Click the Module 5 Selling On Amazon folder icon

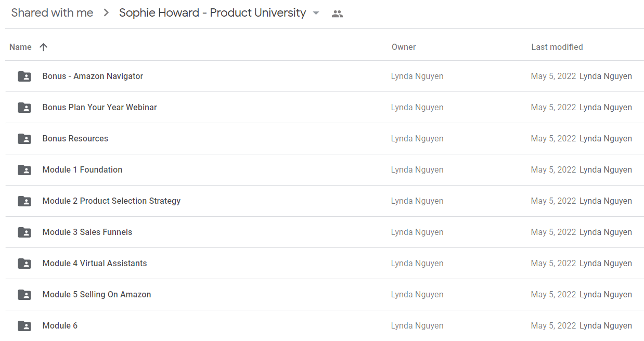pos(24,295)
